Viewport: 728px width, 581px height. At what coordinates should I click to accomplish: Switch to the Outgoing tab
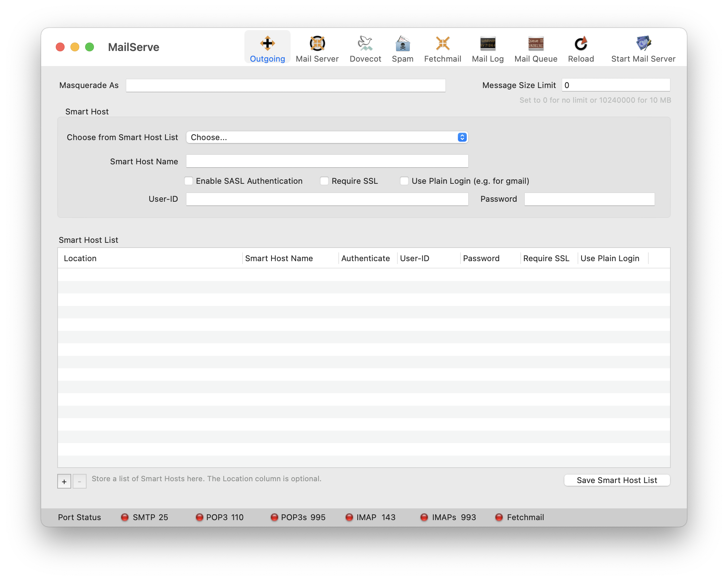coord(267,48)
